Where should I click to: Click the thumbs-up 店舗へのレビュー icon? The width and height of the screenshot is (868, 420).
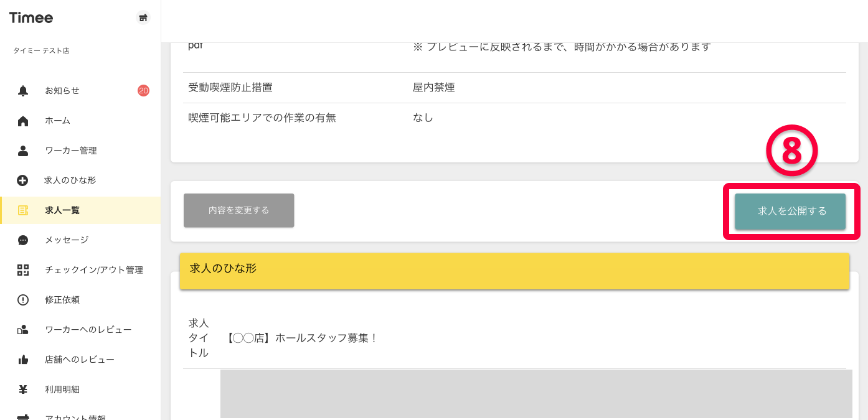[x=23, y=360]
